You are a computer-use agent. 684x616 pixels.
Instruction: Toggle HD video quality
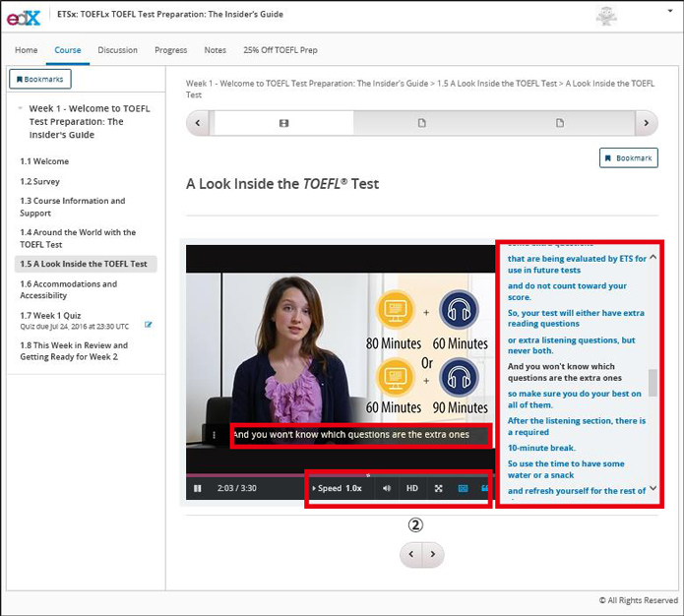(412, 488)
